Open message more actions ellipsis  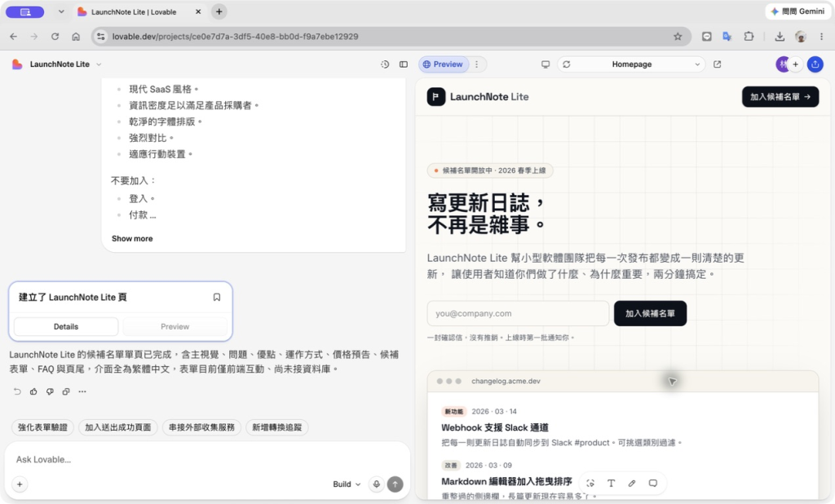(82, 391)
